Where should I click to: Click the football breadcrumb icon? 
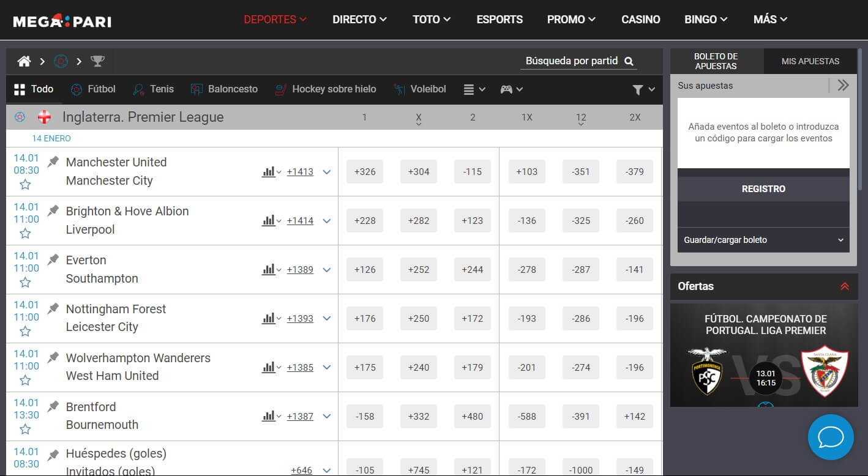tap(61, 61)
